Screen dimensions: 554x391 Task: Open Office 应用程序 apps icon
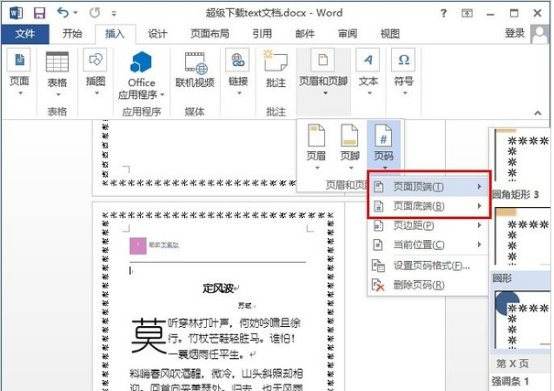(141, 62)
